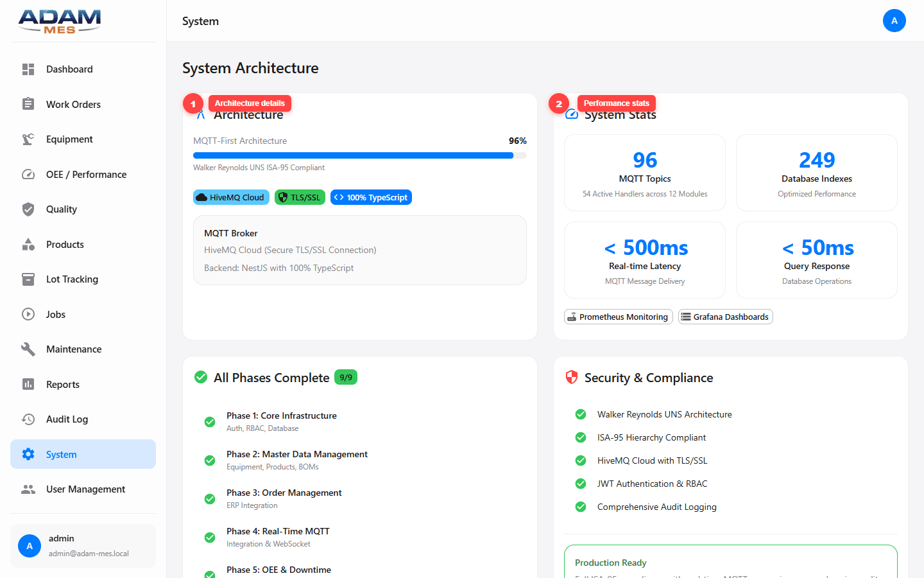Toggle the 100% TypeScript badge
The image size is (924, 578).
point(371,197)
